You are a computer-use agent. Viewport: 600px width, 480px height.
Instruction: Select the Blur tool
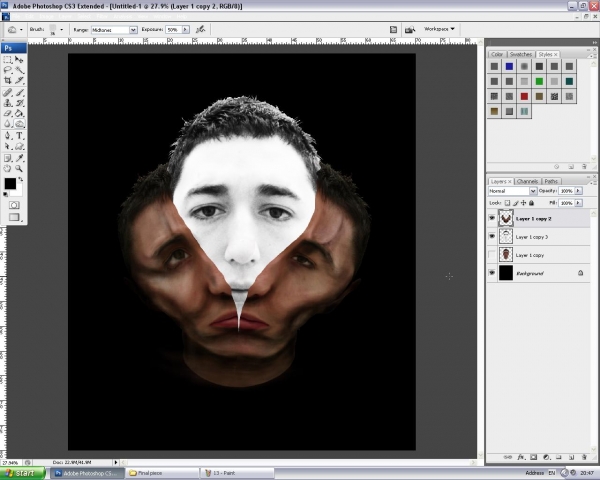point(8,124)
